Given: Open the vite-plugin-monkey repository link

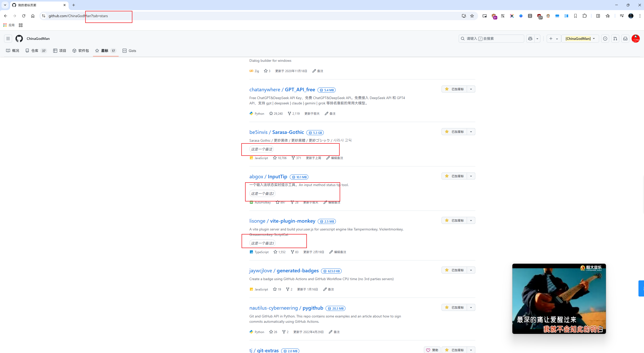Looking at the screenshot, I should pos(292,221).
